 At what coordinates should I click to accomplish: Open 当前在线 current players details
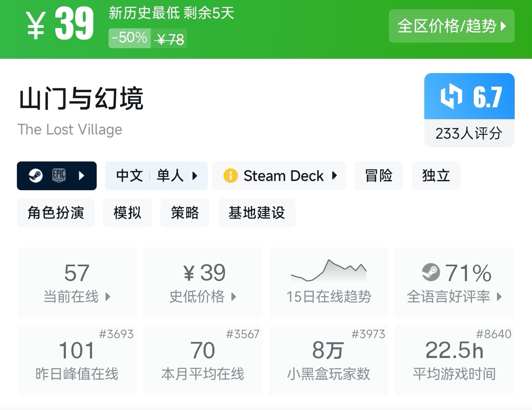click(77, 283)
